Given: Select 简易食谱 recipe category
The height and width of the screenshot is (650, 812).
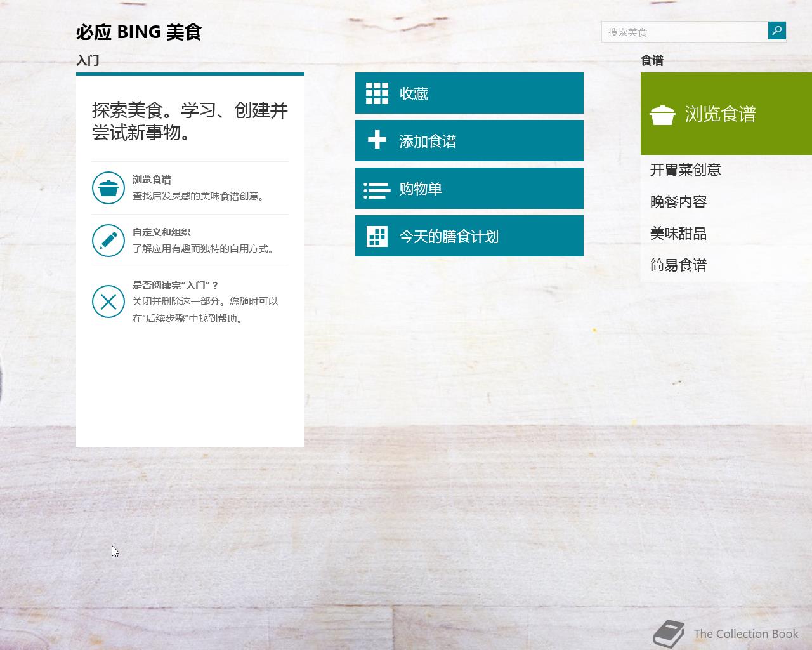Looking at the screenshot, I should [678, 265].
